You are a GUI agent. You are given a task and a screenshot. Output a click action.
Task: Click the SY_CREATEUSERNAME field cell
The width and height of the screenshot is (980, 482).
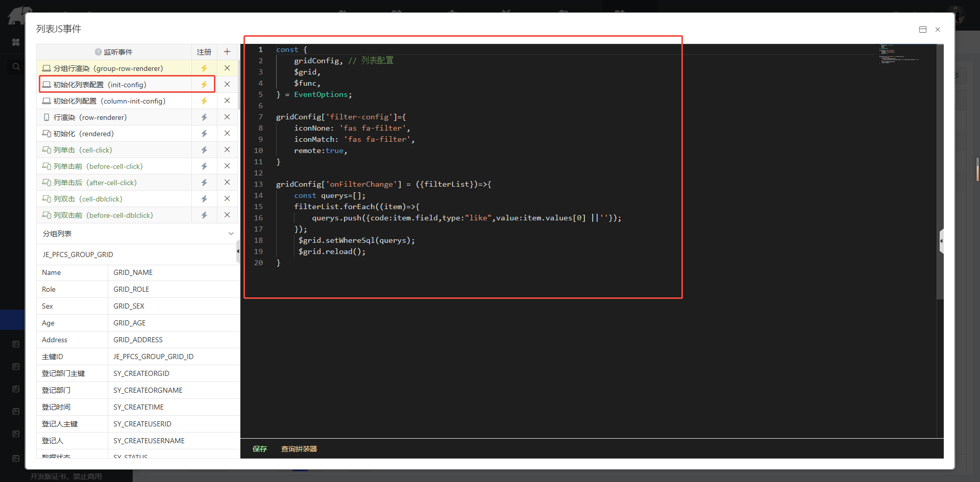(x=174, y=441)
